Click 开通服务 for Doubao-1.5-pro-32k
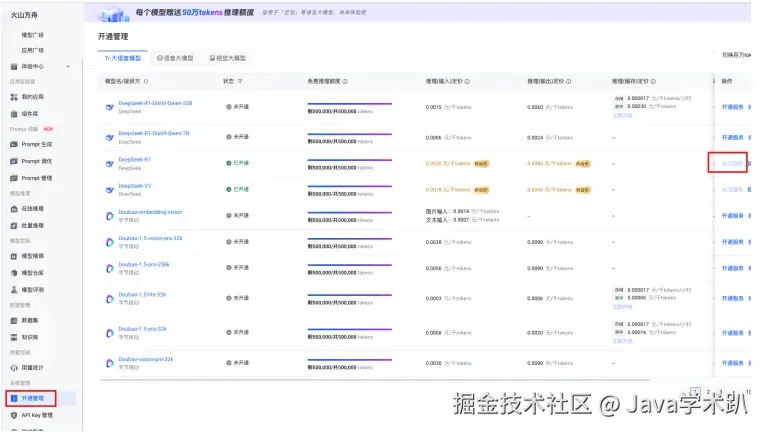Image resolution: width=763 pixels, height=432 pixels. click(732, 333)
